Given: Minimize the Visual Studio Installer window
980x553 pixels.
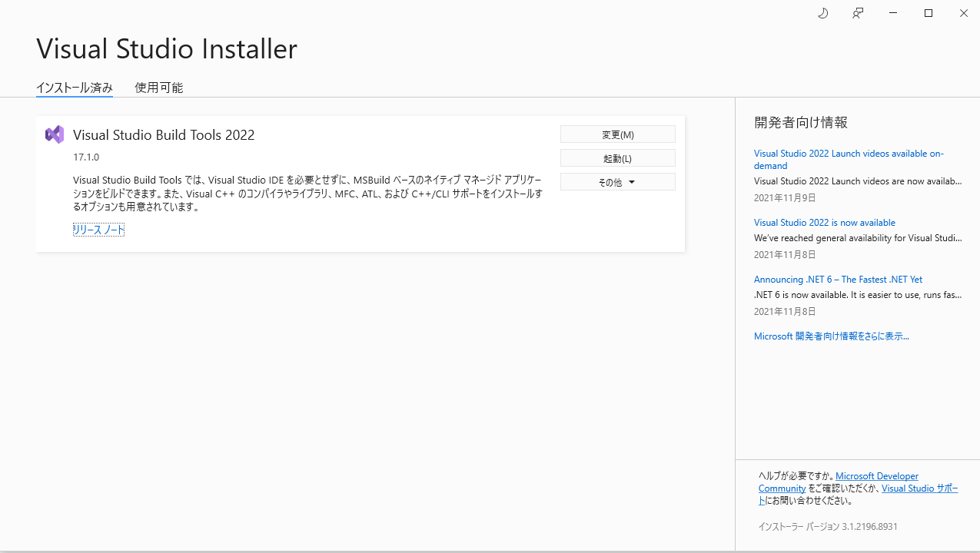Looking at the screenshot, I should point(892,13).
